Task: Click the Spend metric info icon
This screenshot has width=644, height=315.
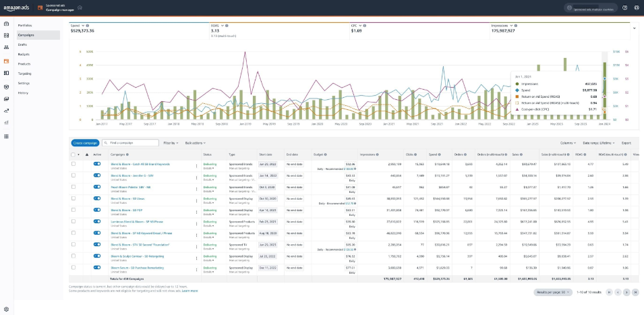Action: (x=88, y=26)
